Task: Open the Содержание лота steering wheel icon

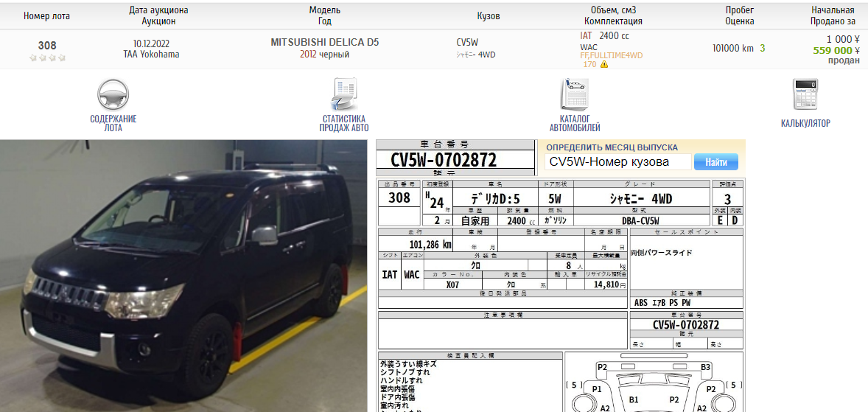Action: 113,94
